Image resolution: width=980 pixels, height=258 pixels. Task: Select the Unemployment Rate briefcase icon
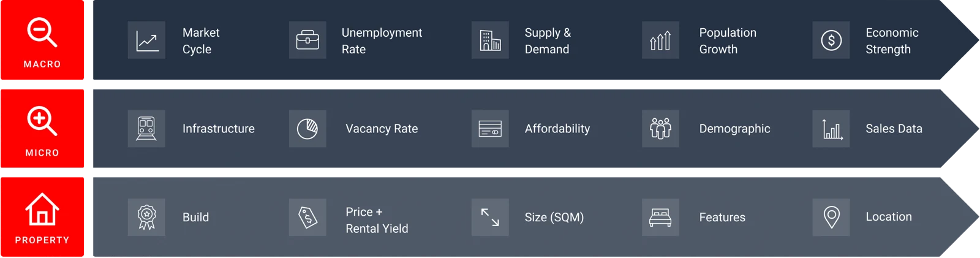[x=307, y=40]
